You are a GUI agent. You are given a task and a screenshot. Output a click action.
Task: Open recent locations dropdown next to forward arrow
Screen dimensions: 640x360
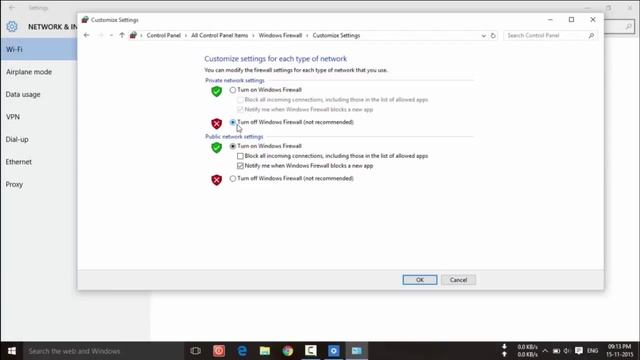click(x=111, y=36)
